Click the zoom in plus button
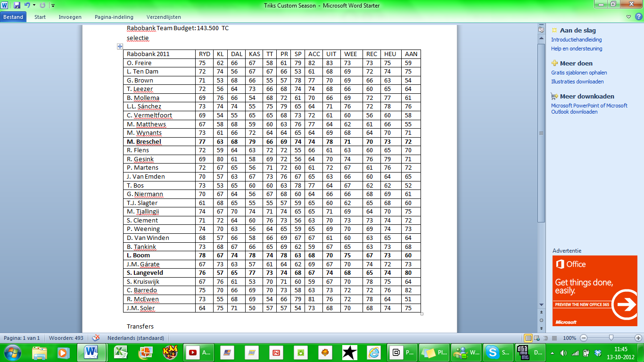 (638, 338)
